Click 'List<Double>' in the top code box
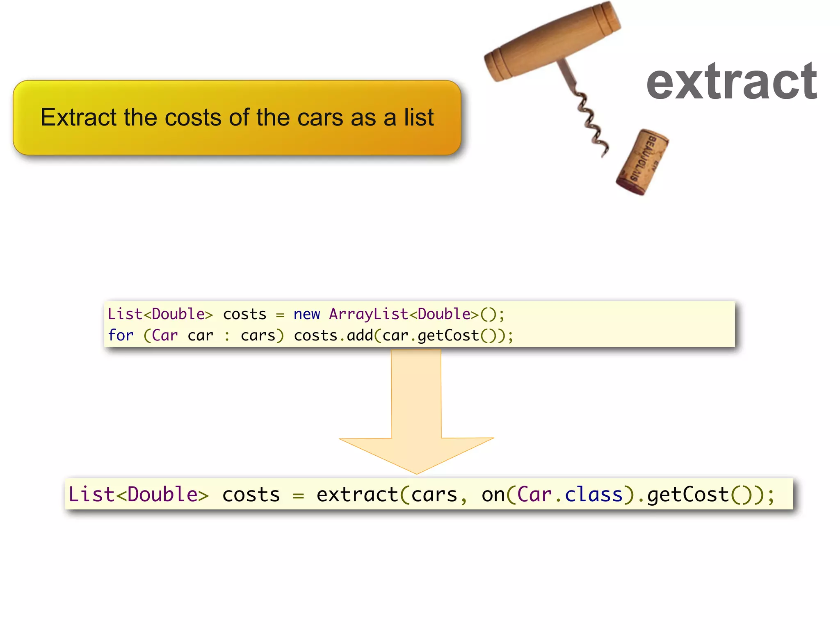Image resolution: width=840 pixels, height=630 pixels. (160, 314)
